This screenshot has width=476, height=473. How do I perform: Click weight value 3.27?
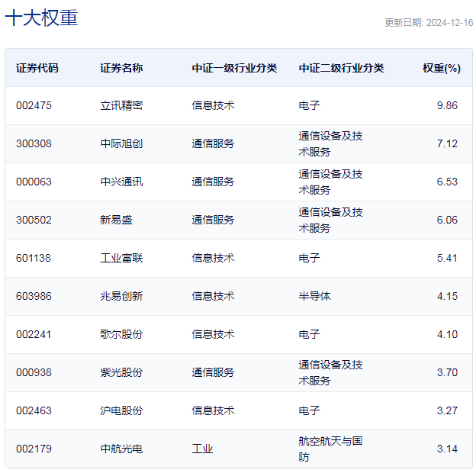(447, 410)
